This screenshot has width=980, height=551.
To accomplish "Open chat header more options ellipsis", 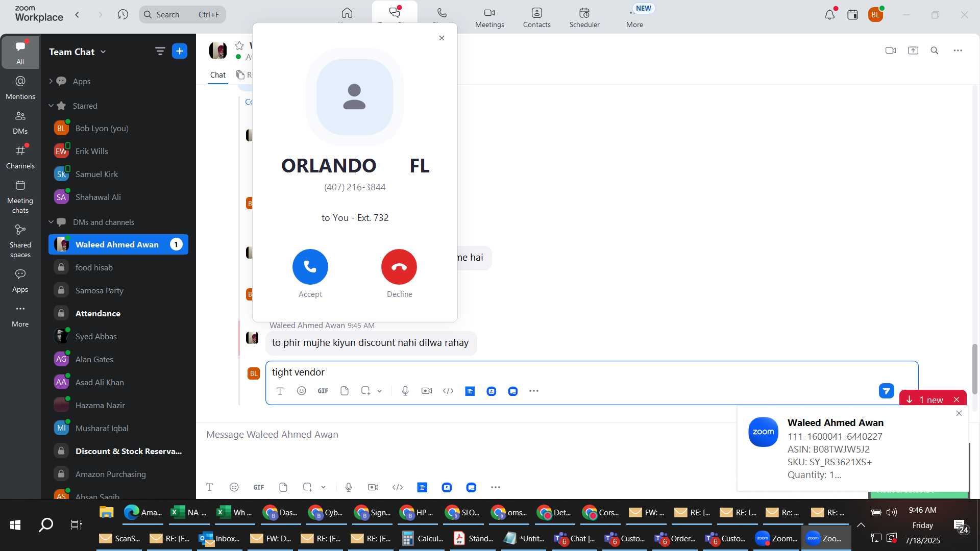I will point(958,51).
